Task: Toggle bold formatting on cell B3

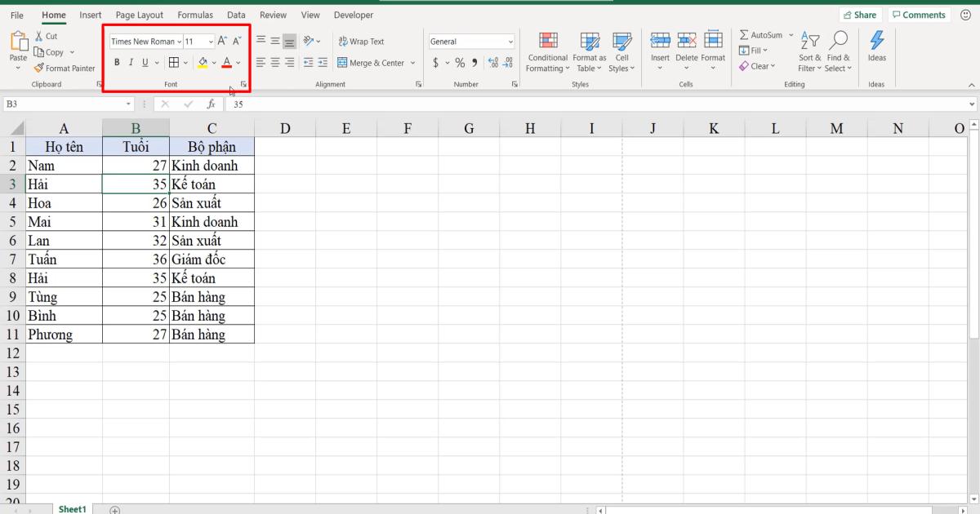Action: 117,61
